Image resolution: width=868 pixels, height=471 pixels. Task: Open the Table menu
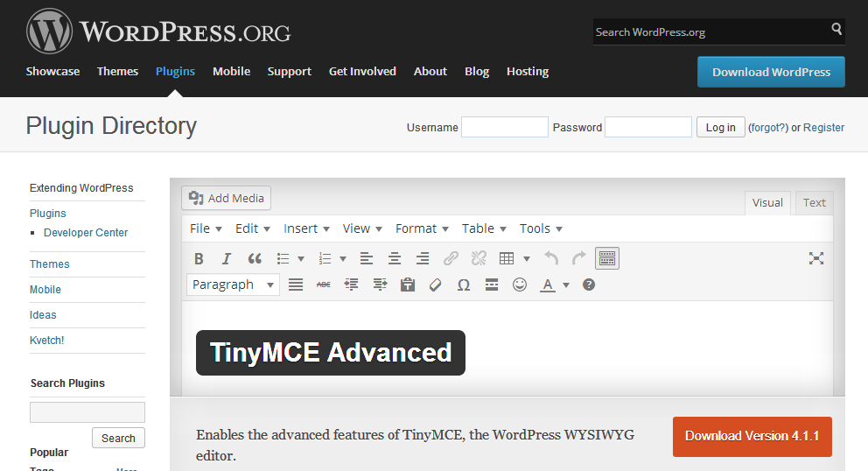(484, 228)
